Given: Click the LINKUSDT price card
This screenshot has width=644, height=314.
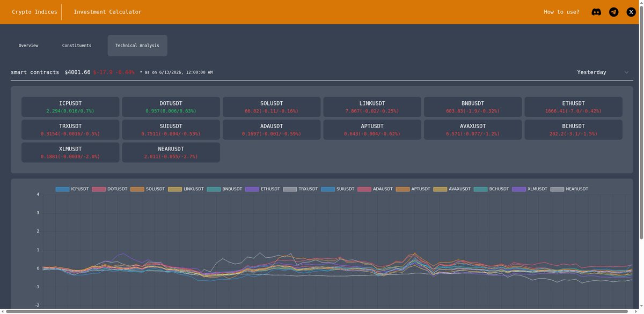Looking at the screenshot, I should coord(372,107).
